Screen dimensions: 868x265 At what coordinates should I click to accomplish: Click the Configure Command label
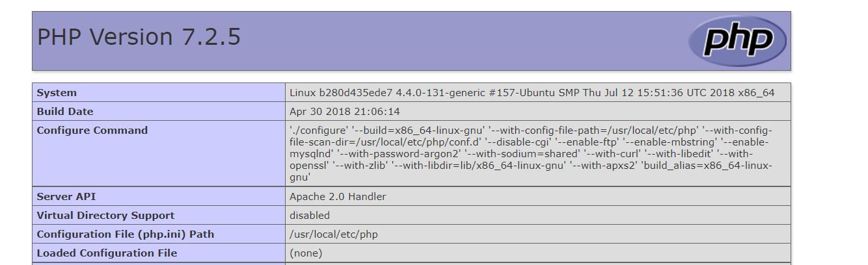[92, 130]
